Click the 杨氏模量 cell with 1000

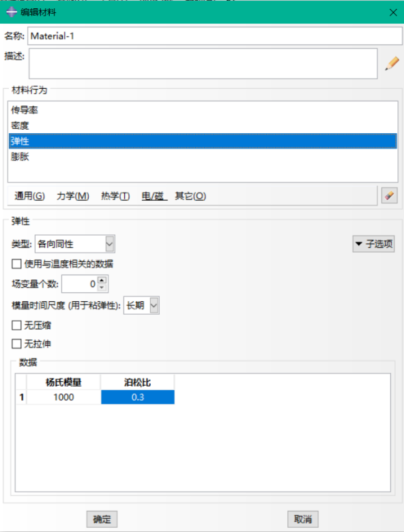[x=63, y=397]
